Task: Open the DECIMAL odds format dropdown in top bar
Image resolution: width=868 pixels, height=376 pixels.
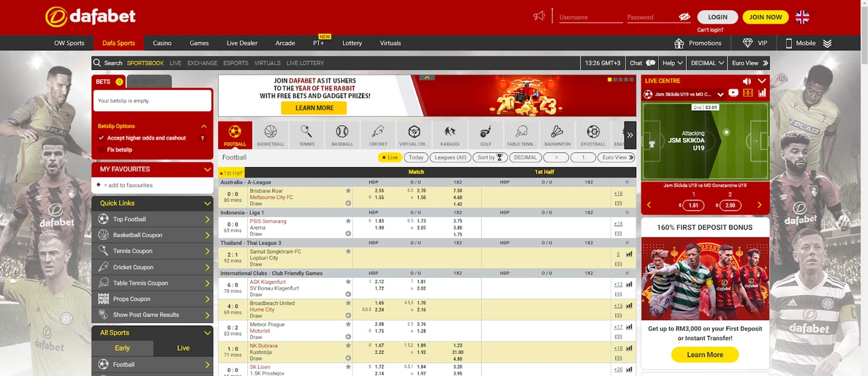Action: [x=707, y=63]
